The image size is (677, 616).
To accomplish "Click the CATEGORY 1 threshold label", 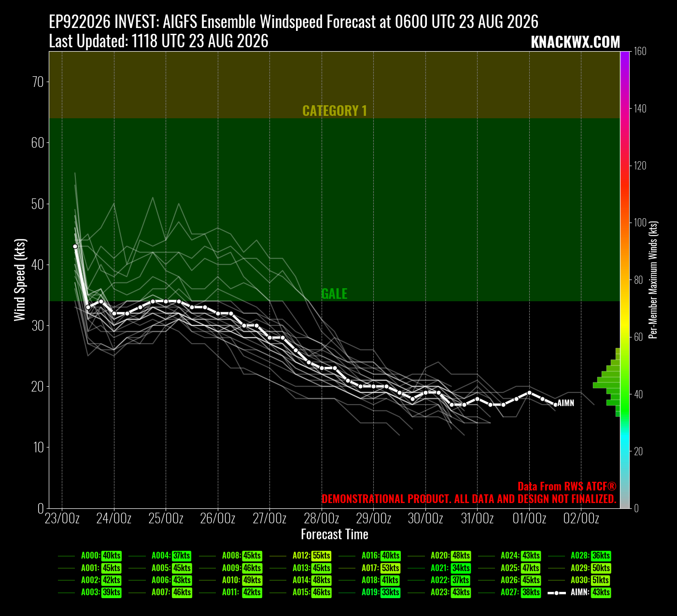I will coord(335,111).
